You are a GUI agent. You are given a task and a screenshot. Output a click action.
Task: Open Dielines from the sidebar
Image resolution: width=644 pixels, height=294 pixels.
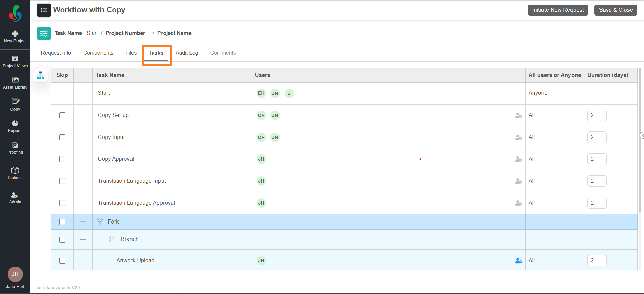[15, 173]
